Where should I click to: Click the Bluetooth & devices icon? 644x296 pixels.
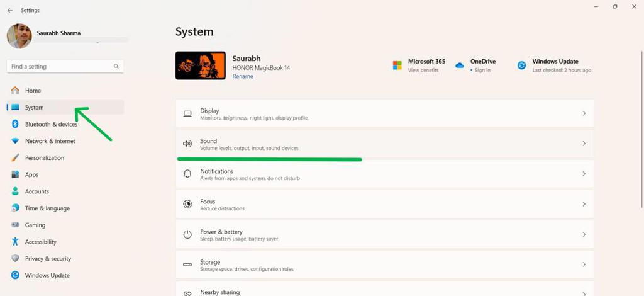(x=15, y=124)
